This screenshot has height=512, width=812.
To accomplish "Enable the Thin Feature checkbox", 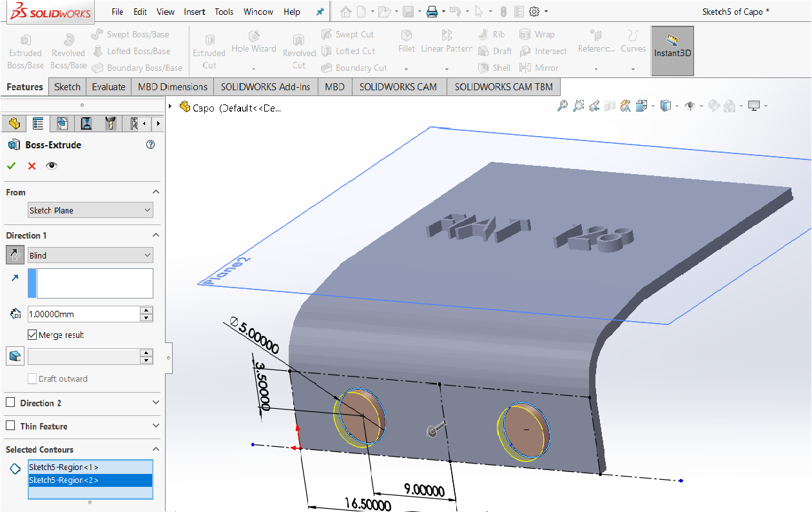I will [x=10, y=426].
